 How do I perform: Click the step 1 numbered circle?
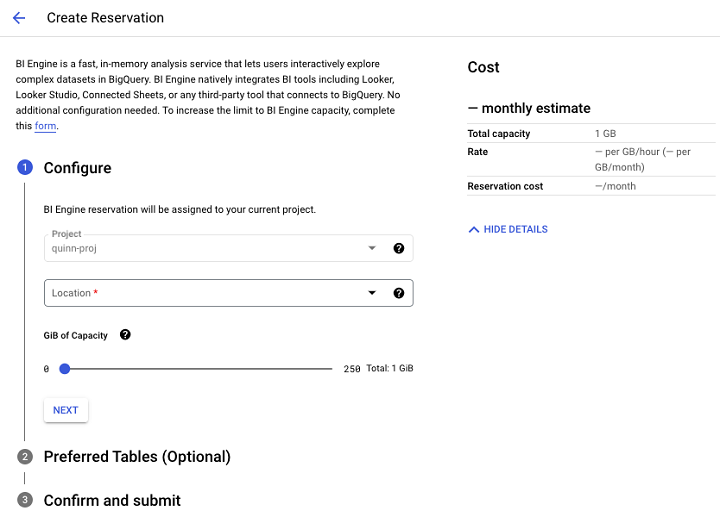[x=25, y=168]
